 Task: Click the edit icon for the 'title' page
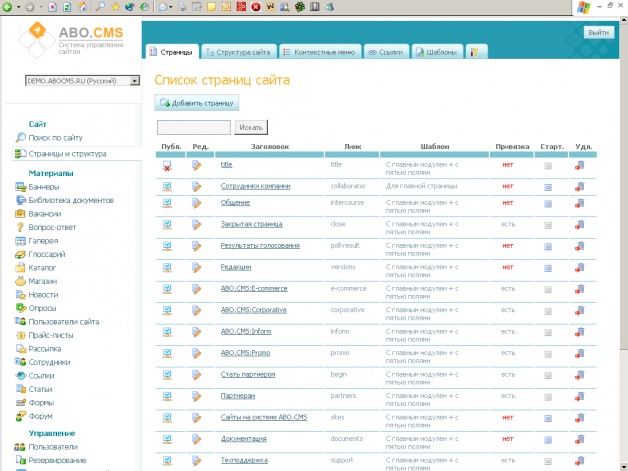pos(198,166)
